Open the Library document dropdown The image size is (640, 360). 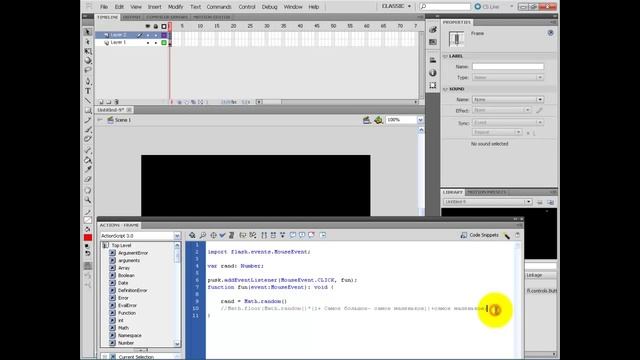click(x=488, y=202)
